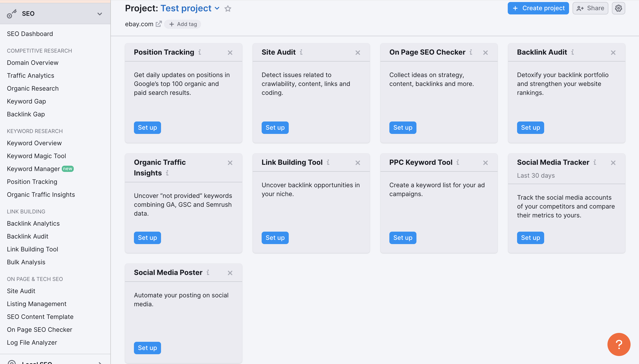639x364 pixels.
Task: Close the Organic Traffic Insights card
Action: click(230, 163)
